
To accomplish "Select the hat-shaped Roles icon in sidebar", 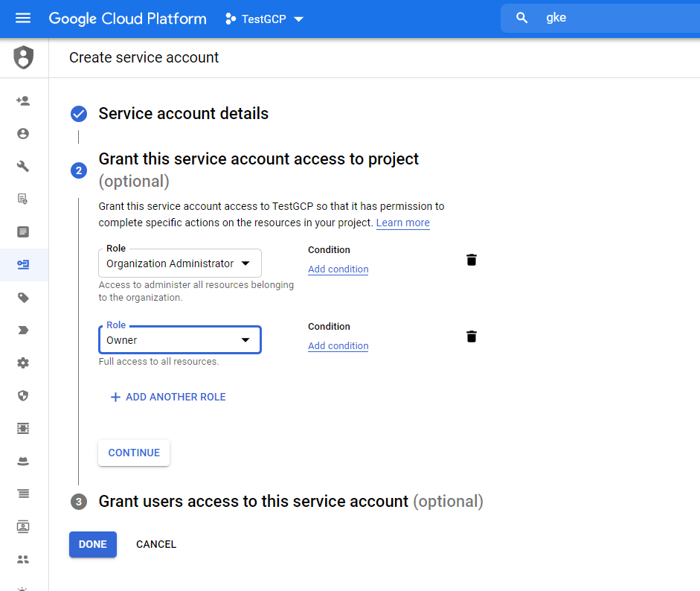I will tap(23, 461).
